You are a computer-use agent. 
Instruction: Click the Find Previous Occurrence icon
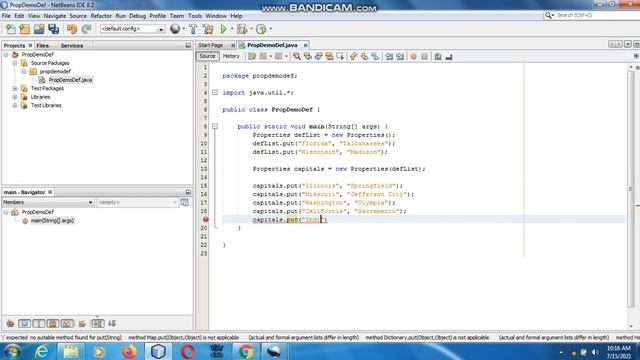[307, 57]
